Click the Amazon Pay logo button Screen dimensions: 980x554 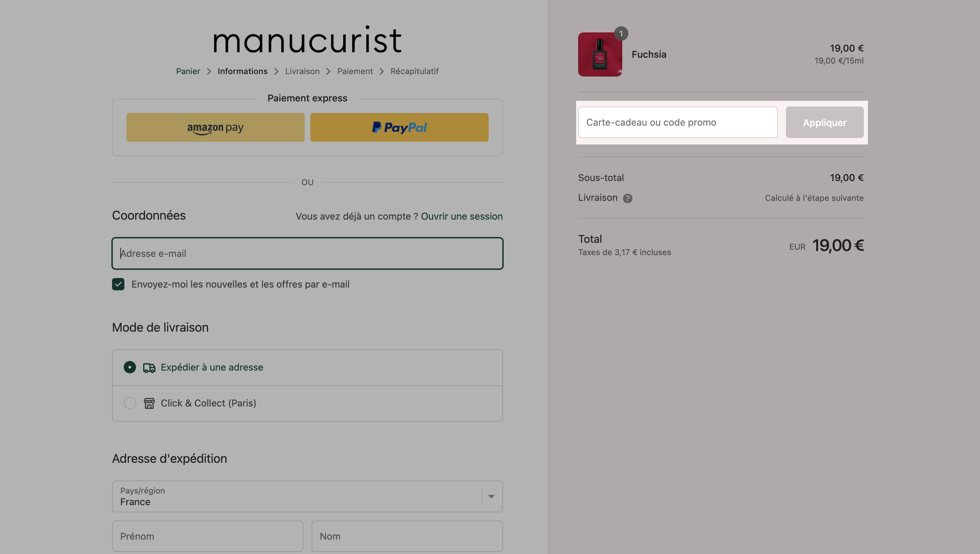pyautogui.click(x=215, y=127)
